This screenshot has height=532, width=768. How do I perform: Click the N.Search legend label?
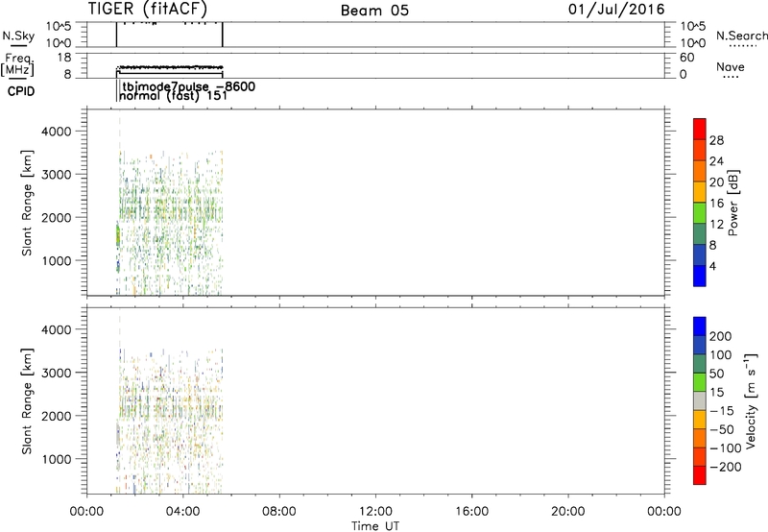742,36
